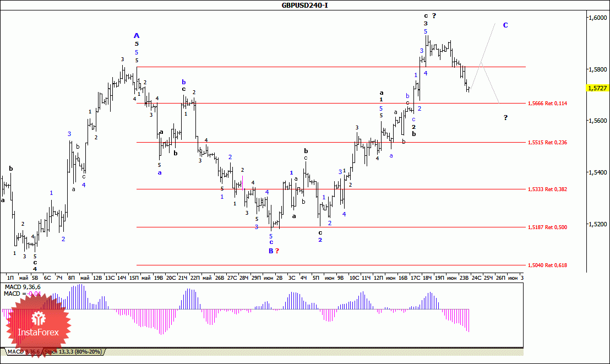Screen dimensions: 610x364
Task: Click the 10С date label on time axis
Action: click(x=354, y=278)
